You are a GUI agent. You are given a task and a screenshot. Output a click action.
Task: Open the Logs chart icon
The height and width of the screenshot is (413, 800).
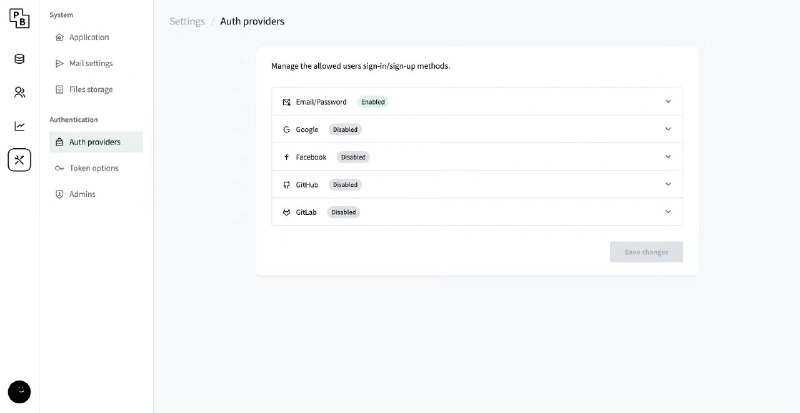click(19, 126)
